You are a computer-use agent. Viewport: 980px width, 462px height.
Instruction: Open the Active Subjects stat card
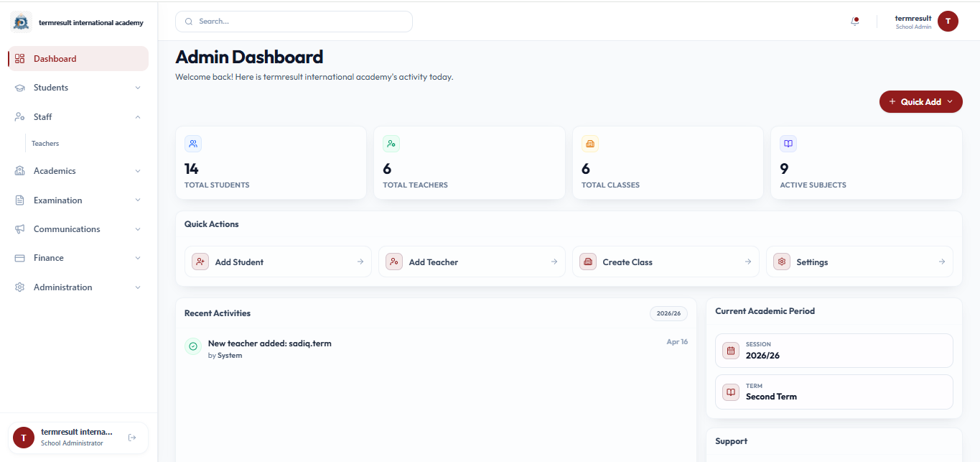[867, 163]
